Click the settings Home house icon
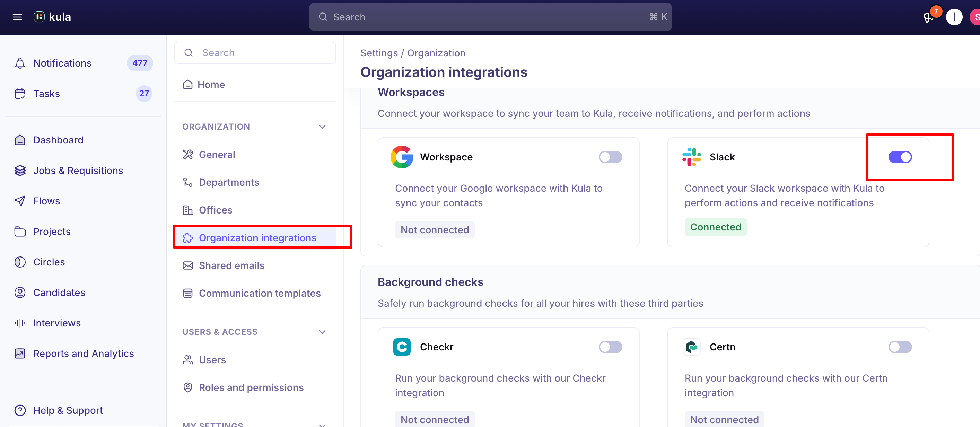Screen dimensions: 980x427 point(187,85)
